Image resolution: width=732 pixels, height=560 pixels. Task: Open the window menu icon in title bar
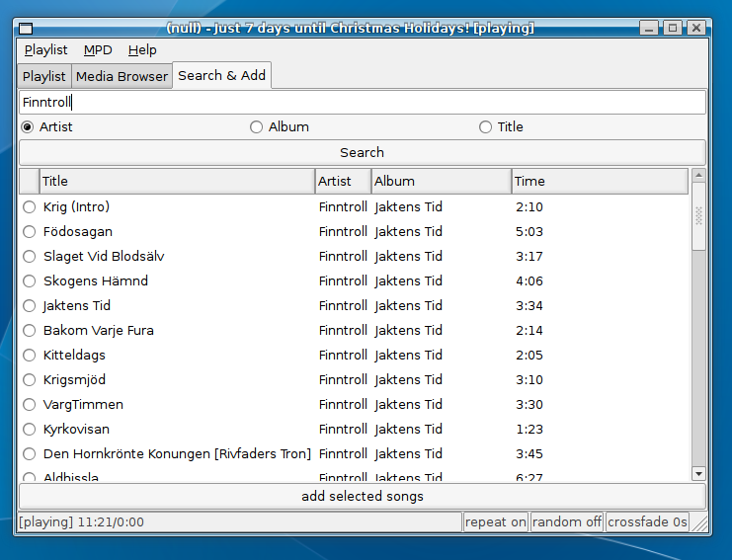click(x=26, y=29)
